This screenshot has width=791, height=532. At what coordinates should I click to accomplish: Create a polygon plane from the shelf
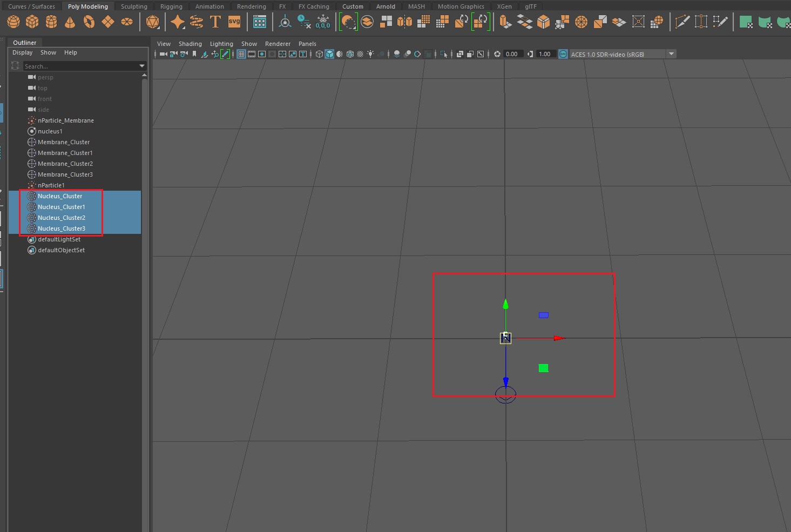click(x=108, y=22)
